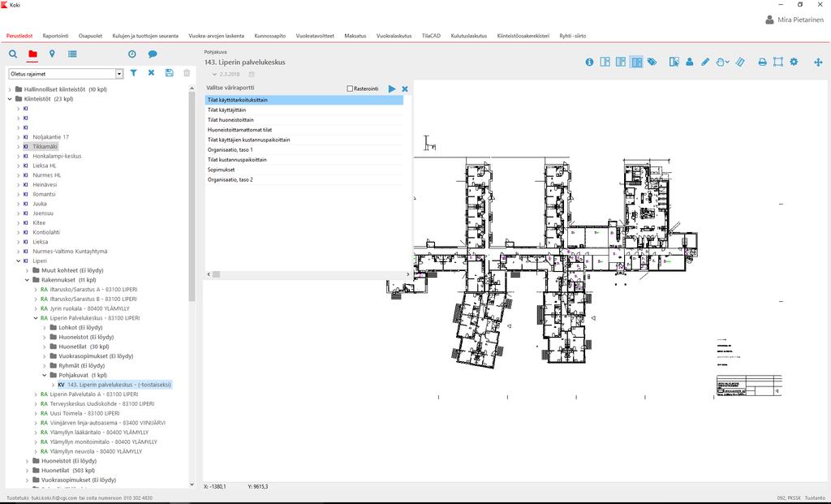Open the tags icon in drawing toolbar
Image resolution: width=831 pixels, height=504 pixels.
pos(652,62)
